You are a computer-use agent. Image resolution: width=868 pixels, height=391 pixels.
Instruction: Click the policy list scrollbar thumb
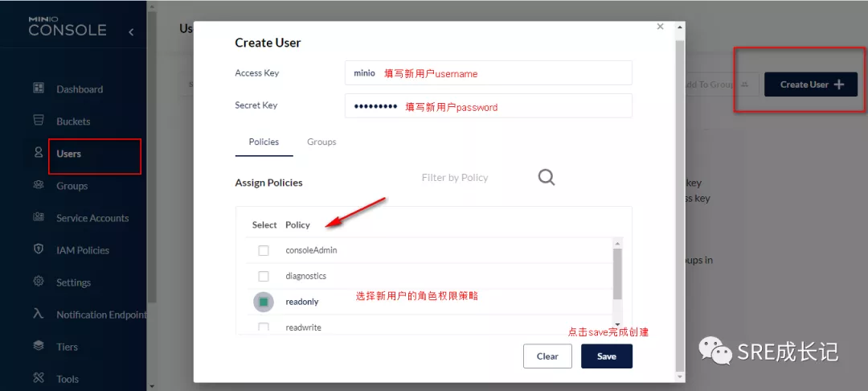click(x=617, y=274)
